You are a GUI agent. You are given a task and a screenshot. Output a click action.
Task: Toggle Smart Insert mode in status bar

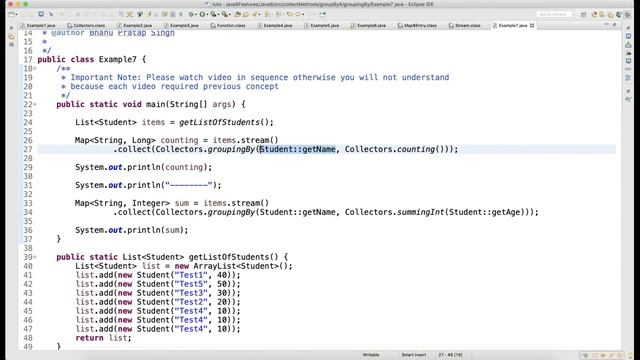pos(413,355)
